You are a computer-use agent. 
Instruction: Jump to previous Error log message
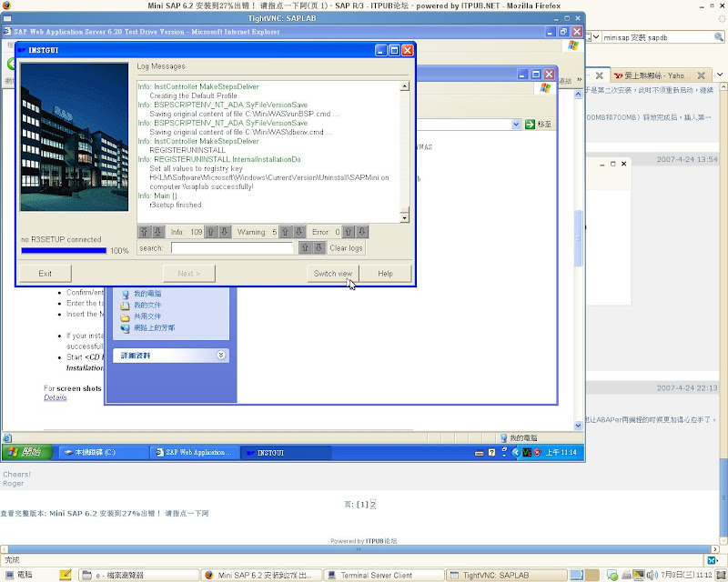tap(349, 232)
